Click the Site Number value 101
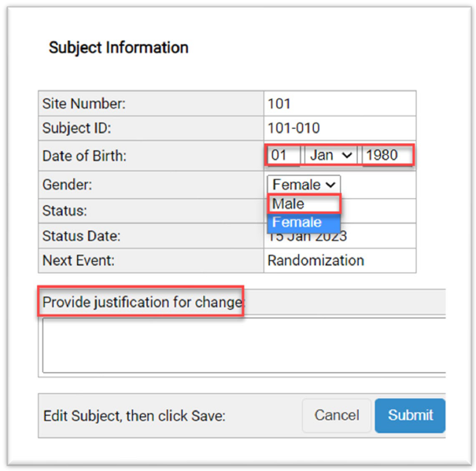The image size is (476, 471). (x=279, y=103)
